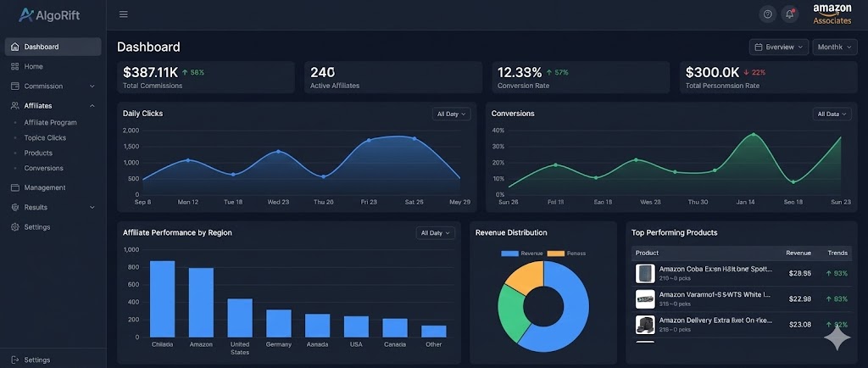
Task: Click the Amazon Varamof-S product name
Action: pos(715,295)
